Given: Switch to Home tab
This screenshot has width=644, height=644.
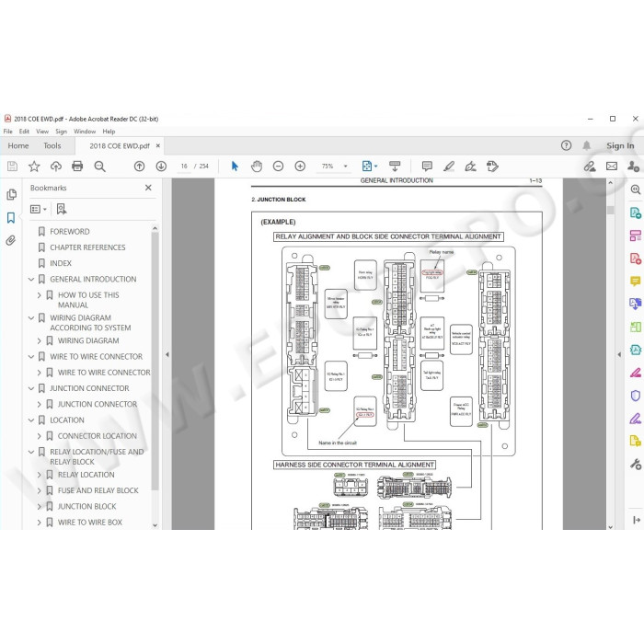Looking at the screenshot, I should point(18,145).
